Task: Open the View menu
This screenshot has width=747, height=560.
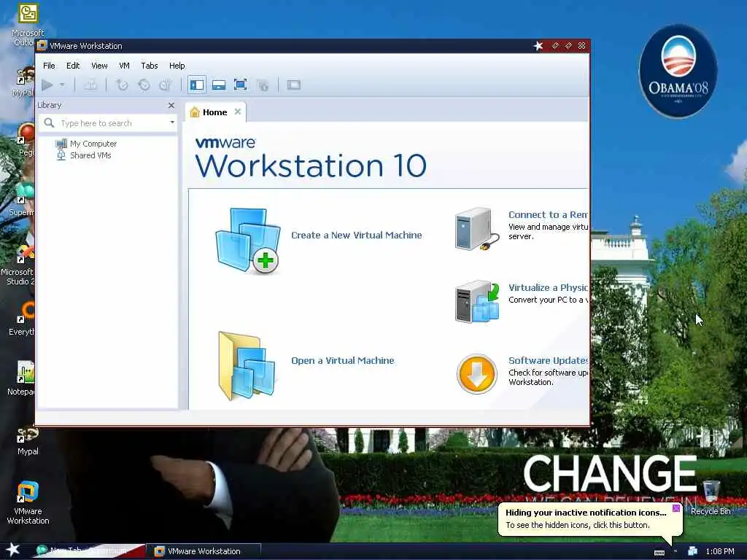Action: pyautogui.click(x=99, y=66)
